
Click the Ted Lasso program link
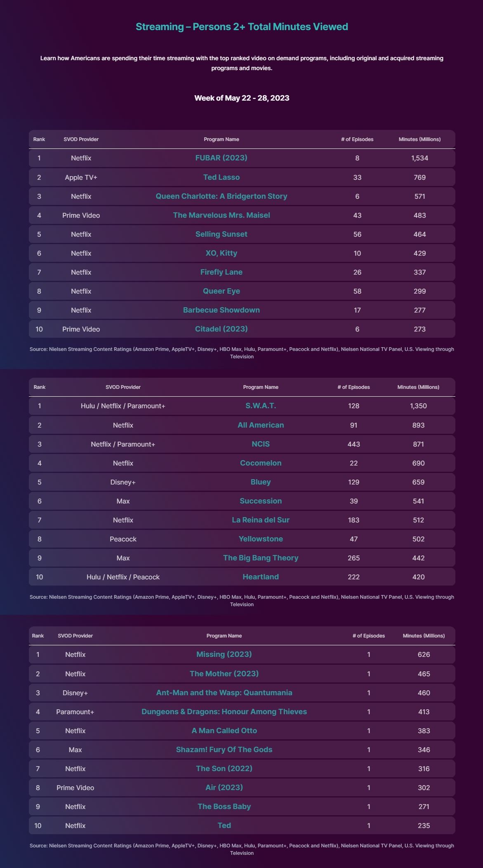(x=221, y=177)
